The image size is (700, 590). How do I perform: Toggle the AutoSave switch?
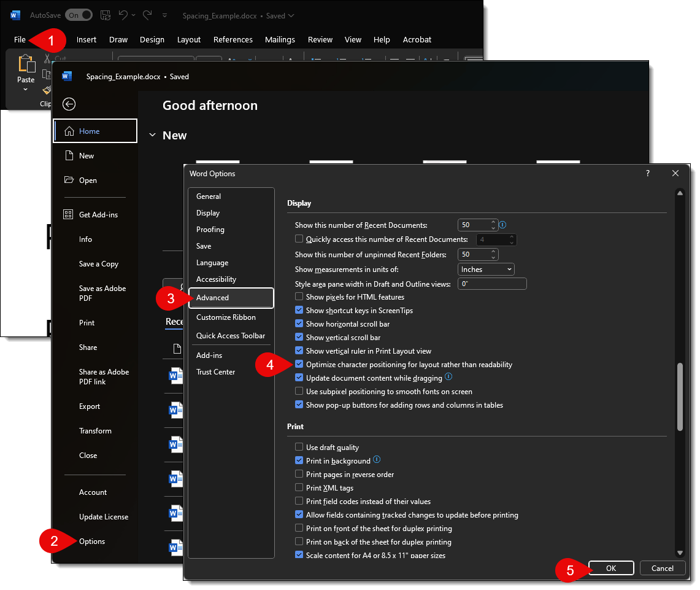pos(79,15)
